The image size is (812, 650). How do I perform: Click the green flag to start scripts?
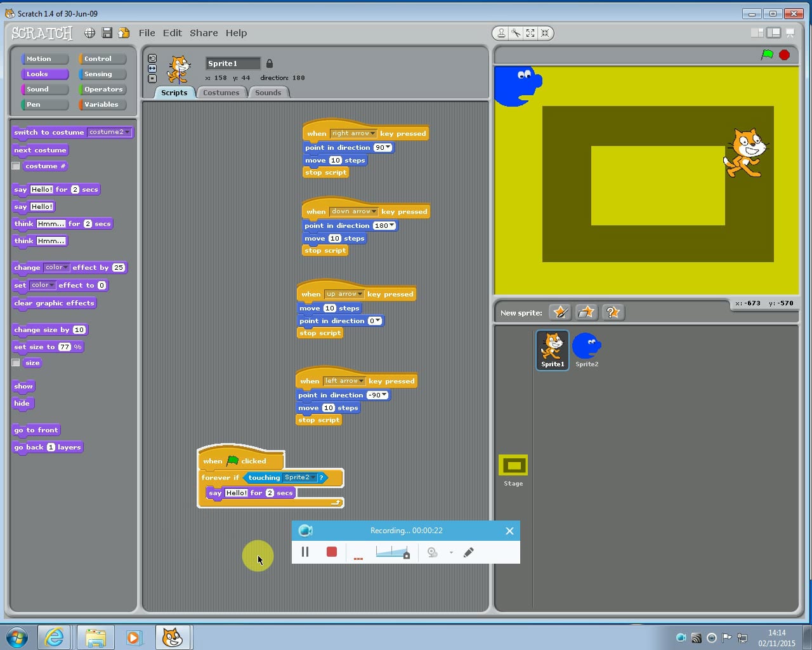[767, 55]
